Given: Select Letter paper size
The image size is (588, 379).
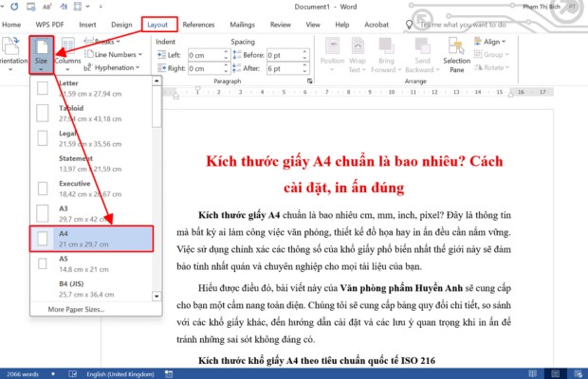Looking at the screenshot, I should click(91, 88).
